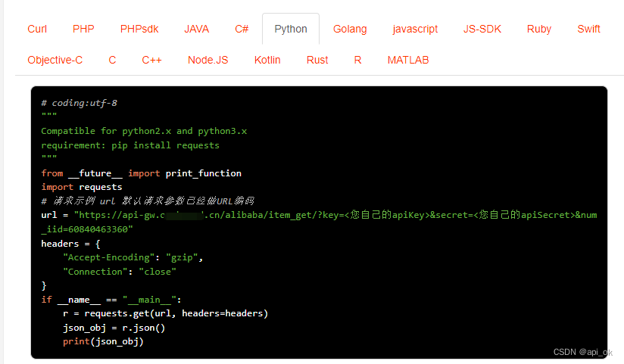
Task: Click the '"Accept-Encoding": "gzip"' line
Action: (x=133, y=258)
